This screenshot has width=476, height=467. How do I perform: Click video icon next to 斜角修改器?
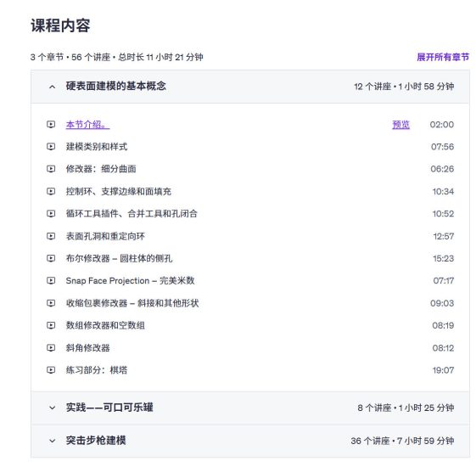pos(51,348)
